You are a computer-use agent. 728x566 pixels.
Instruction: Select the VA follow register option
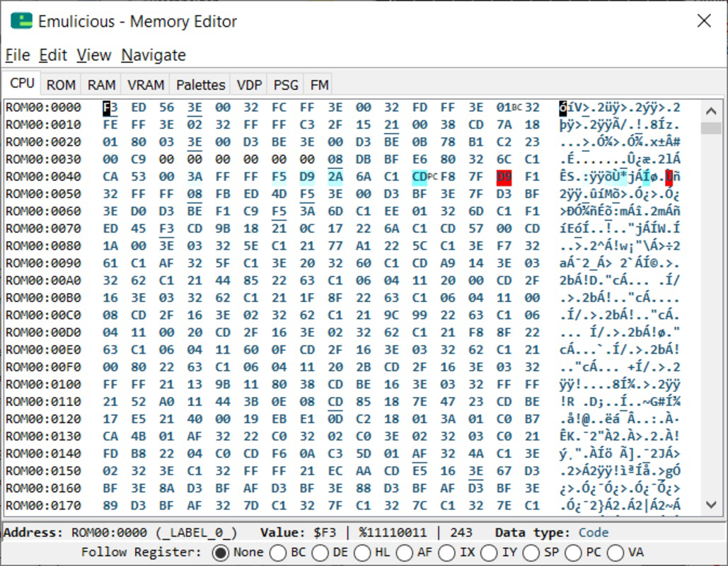point(626,553)
